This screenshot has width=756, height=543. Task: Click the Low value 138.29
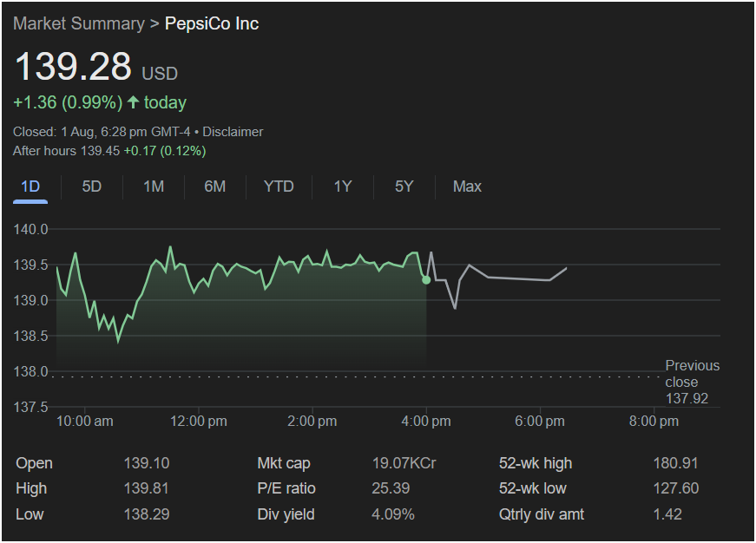(x=147, y=514)
